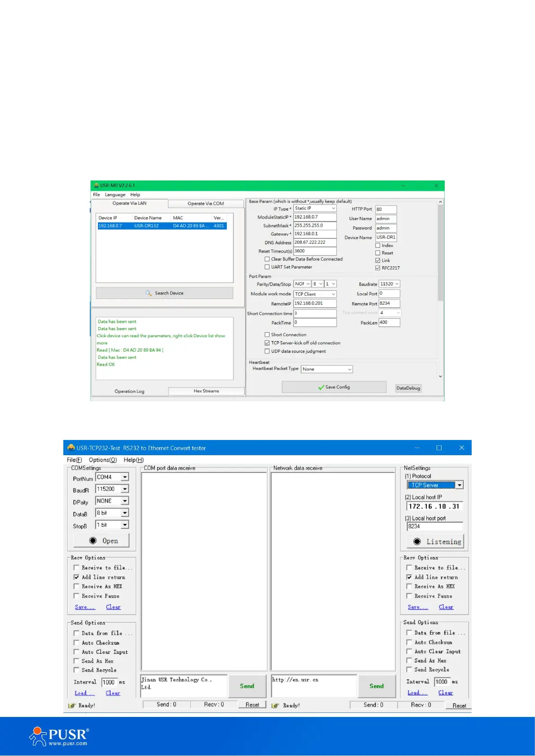Open the BaudR 115200 dropdown
535x756 pixels.
(125, 489)
